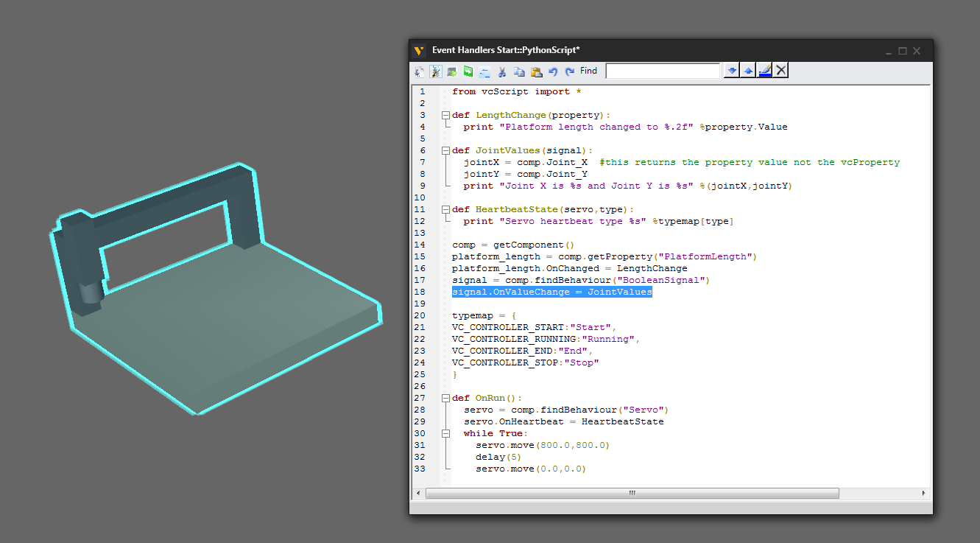Click the line "jointY = comp.Joint_Y"
This screenshot has height=543, width=980.
(526, 174)
